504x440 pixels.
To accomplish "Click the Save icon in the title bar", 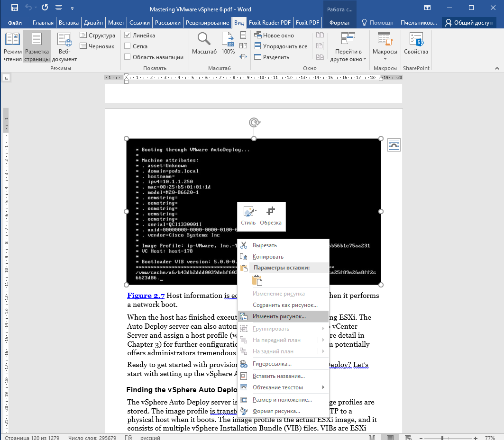I will pyautogui.click(x=15, y=8).
